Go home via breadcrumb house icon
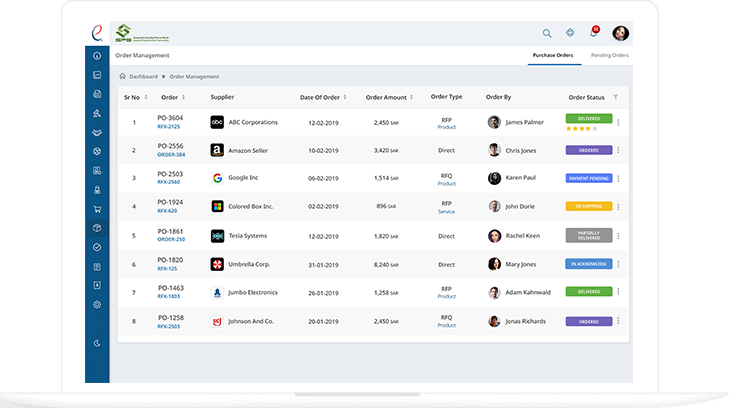The height and width of the screenshot is (408, 729). (122, 76)
